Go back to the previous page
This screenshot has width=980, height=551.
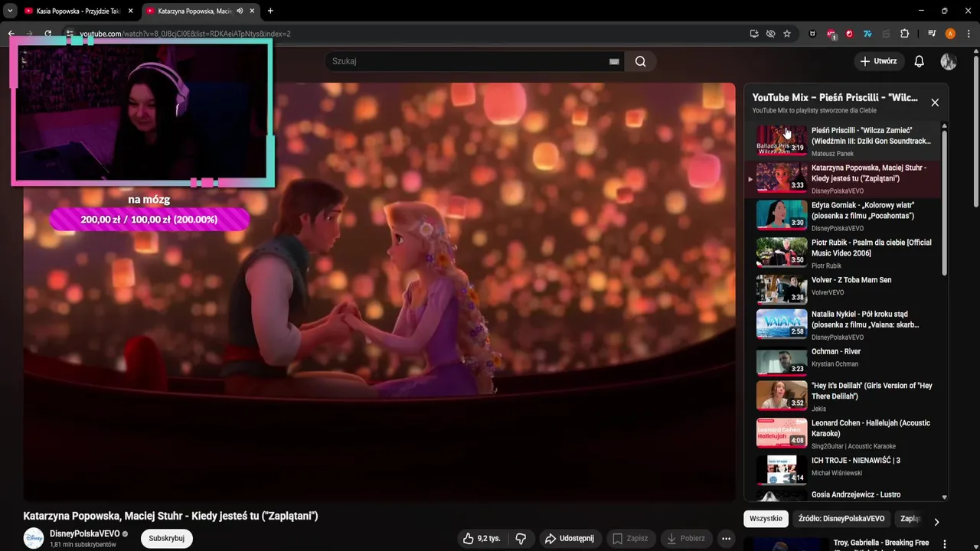coord(11,34)
